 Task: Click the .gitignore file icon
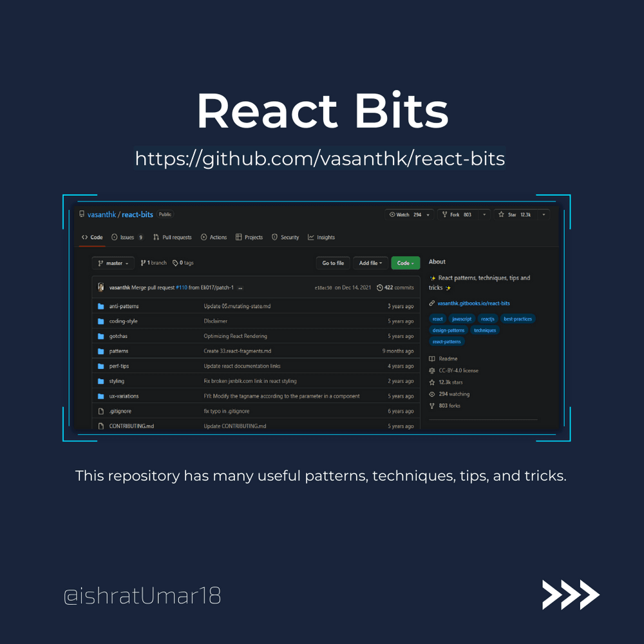click(x=100, y=411)
